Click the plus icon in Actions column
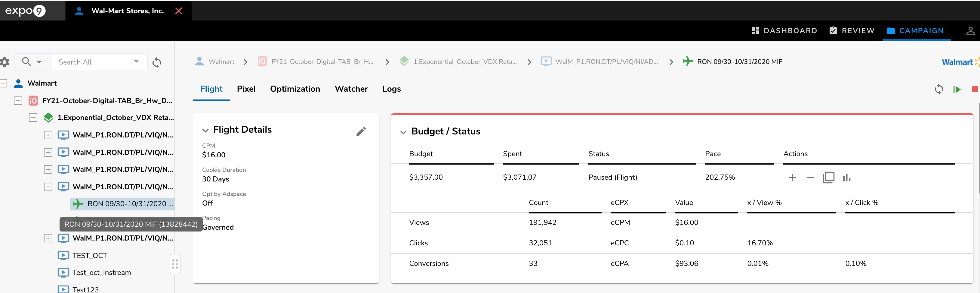Screen dimensions: 980x293 792,178
